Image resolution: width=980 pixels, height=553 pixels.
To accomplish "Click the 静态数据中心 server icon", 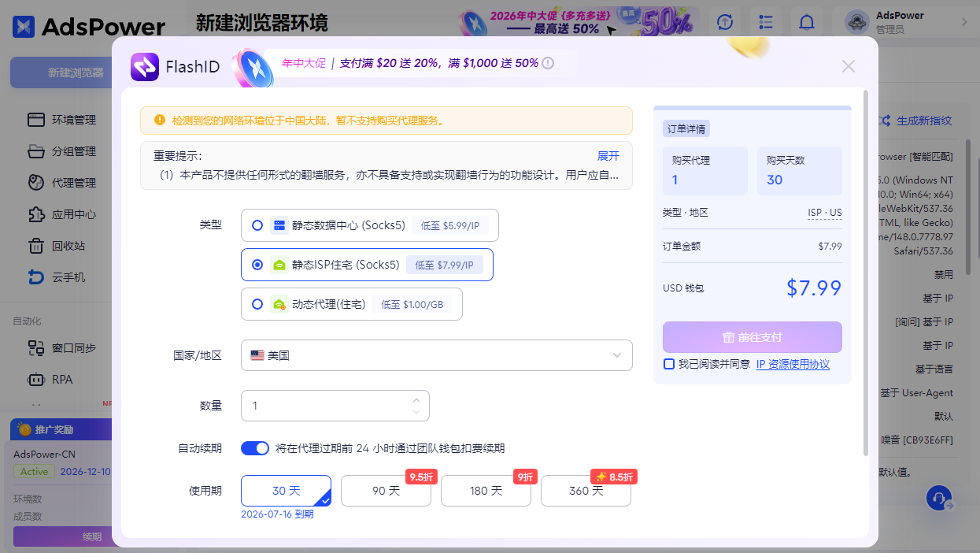I will [x=279, y=225].
